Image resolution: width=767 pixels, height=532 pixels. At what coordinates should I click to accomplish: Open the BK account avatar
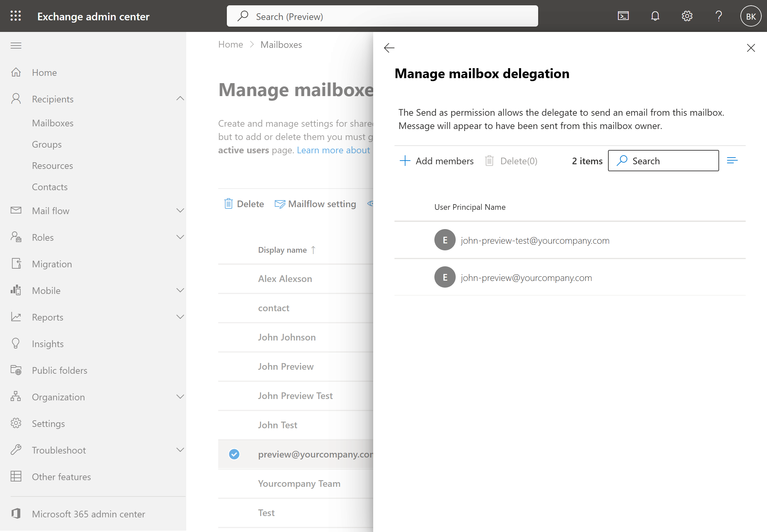[x=751, y=16]
